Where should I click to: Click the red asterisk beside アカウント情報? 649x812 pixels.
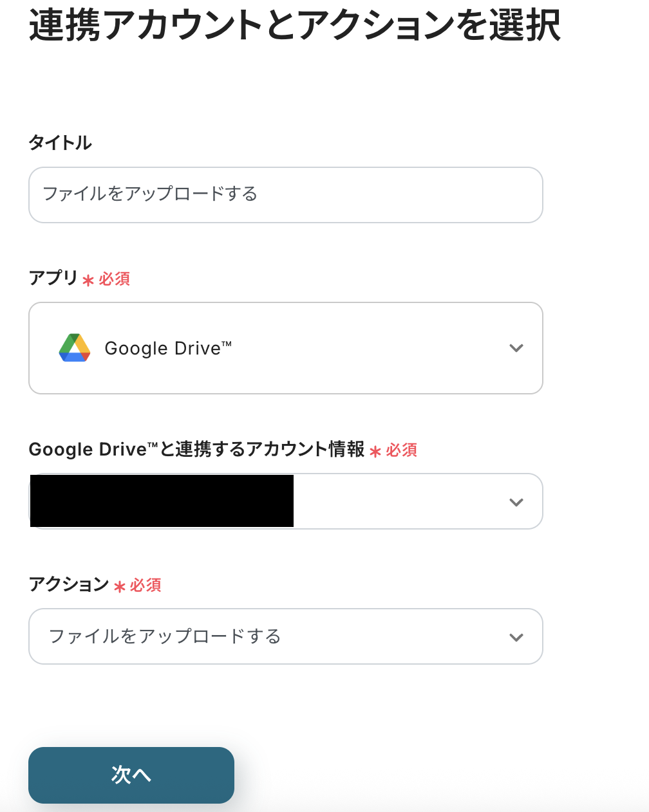(x=375, y=451)
